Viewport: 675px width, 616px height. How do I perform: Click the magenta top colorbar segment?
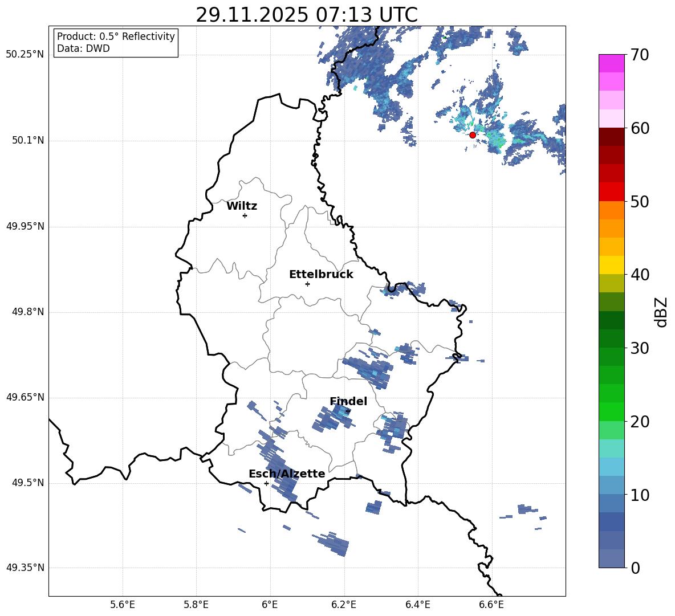pos(611,63)
